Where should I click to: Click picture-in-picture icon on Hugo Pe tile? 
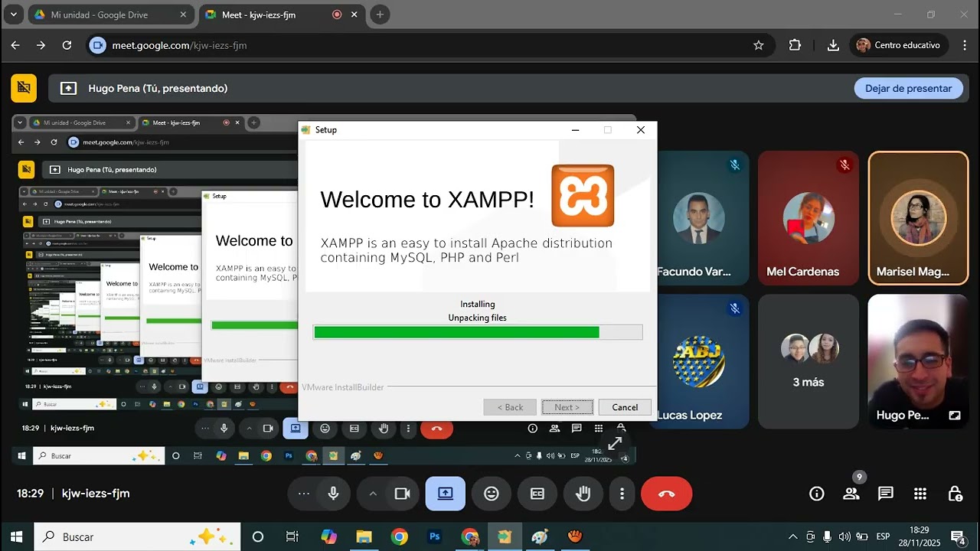click(955, 416)
